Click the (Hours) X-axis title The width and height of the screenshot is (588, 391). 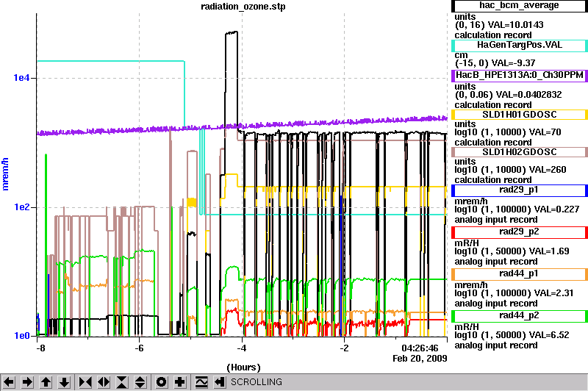point(244,367)
